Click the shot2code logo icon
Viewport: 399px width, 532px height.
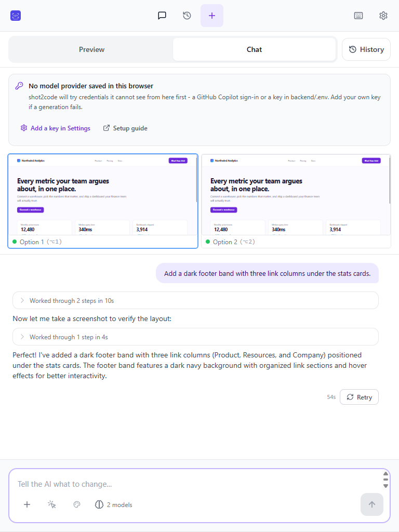[x=16, y=16]
